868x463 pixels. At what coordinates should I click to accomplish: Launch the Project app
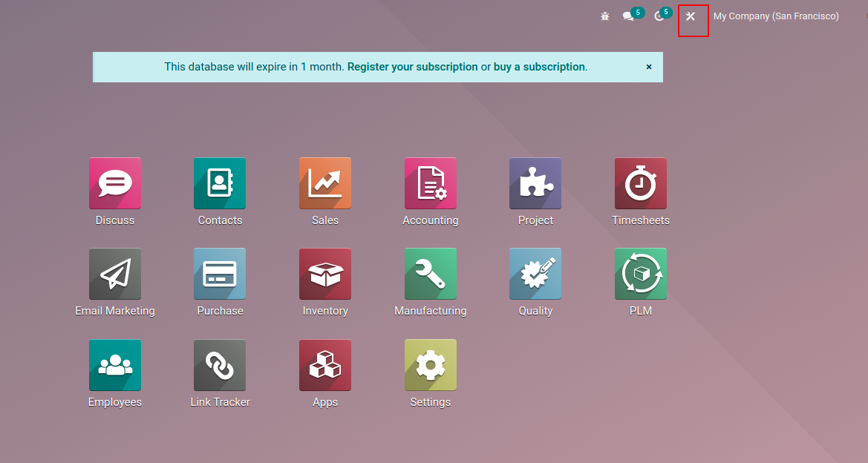click(x=535, y=183)
